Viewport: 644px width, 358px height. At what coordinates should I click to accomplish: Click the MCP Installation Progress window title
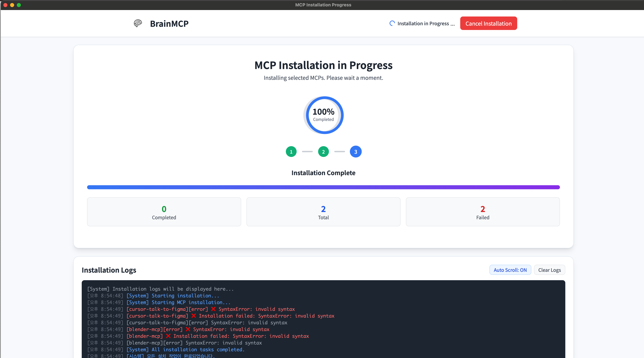point(323,5)
